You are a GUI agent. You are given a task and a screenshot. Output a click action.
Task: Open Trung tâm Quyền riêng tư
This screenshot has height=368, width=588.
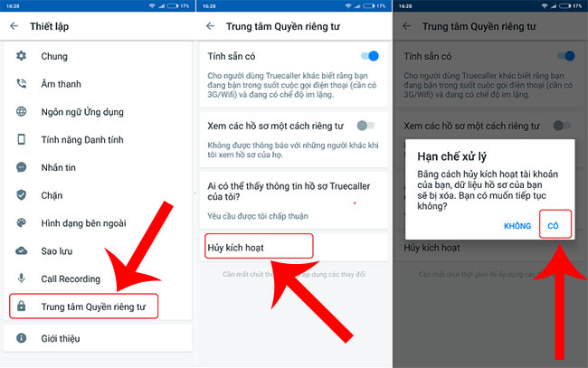tap(83, 307)
